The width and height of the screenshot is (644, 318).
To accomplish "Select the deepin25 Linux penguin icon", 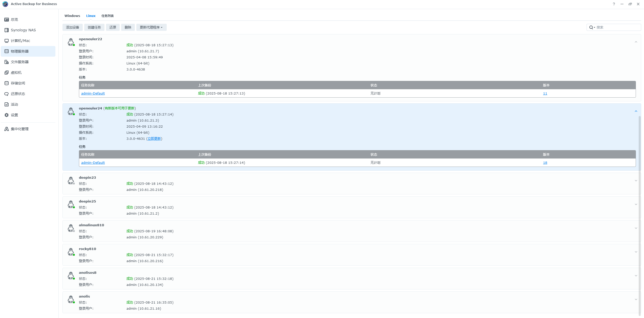I will click(71, 204).
